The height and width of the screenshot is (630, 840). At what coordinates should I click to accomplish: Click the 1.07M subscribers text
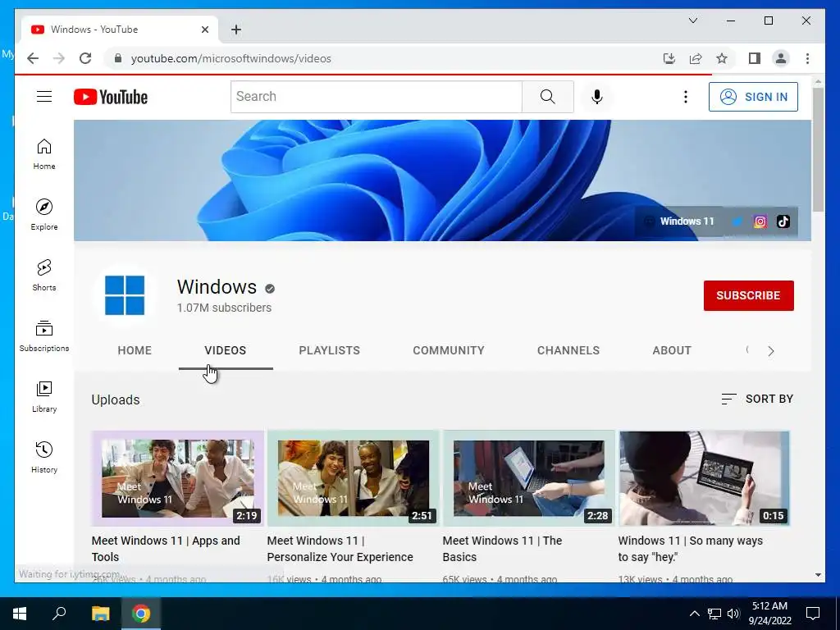coord(224,308)
